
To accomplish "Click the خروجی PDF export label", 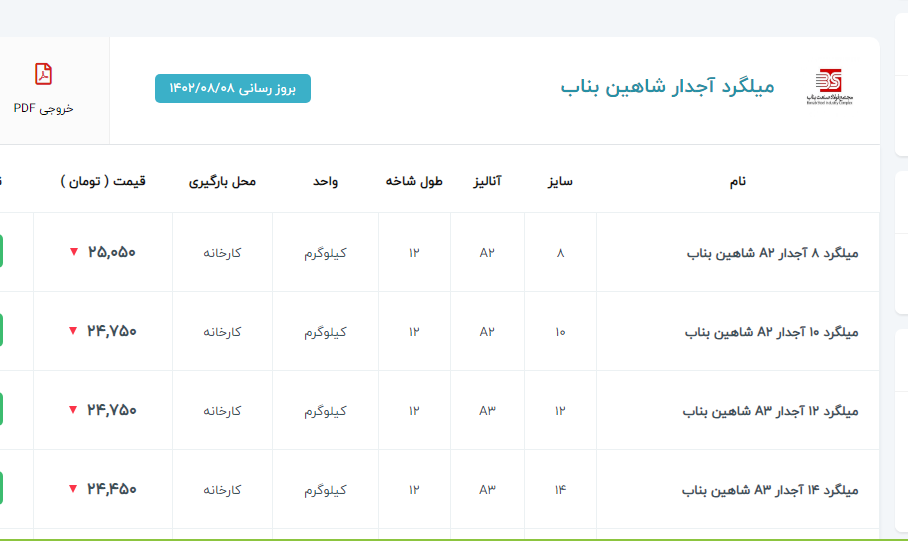I will [43, 108].
